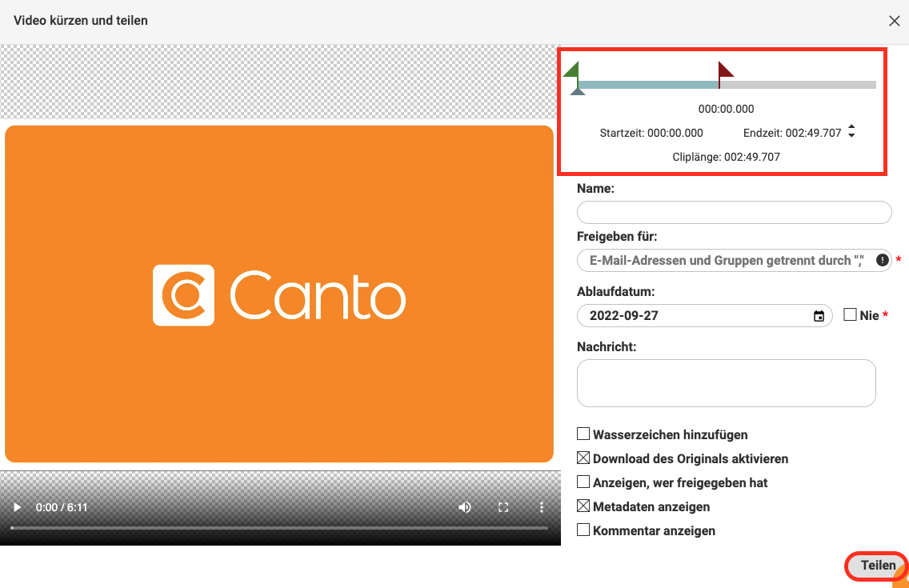Enable Wasserzeichen hinzufügen checkbox
909x588 pixels.
[x=583, y=434]
